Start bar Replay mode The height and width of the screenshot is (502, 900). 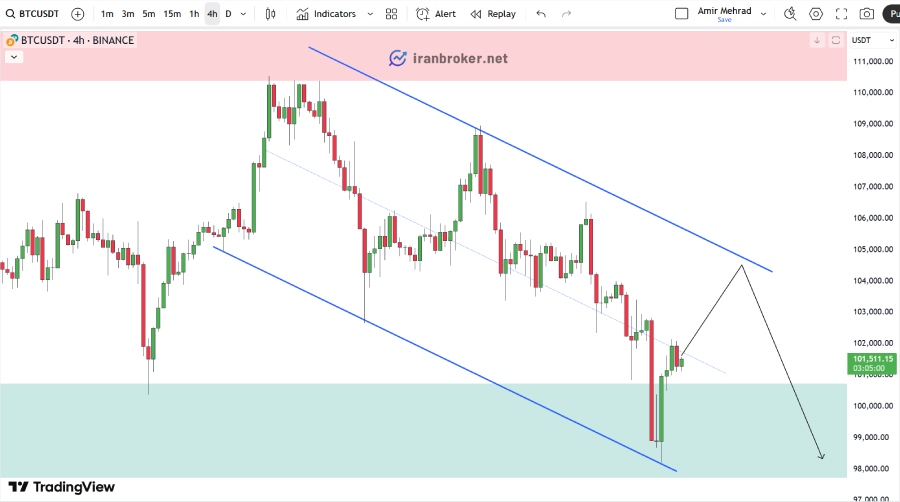[x=494, y=14]
